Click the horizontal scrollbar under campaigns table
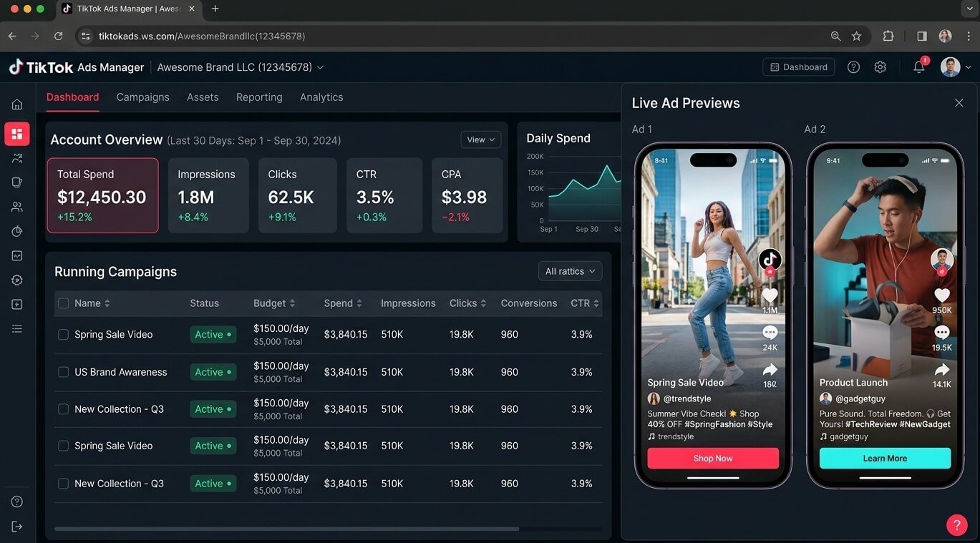The height and width of the screenshot is (543, 980). 286,529
